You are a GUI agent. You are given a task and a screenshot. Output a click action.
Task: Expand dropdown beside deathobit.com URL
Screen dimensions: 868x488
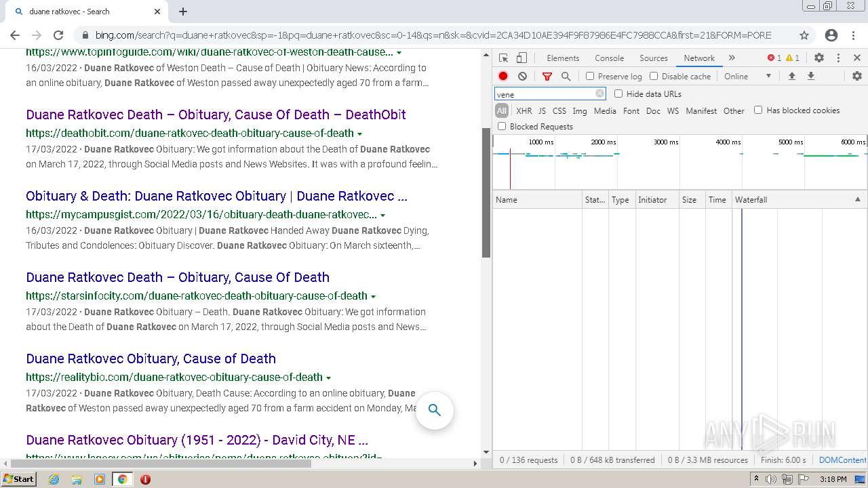tap(359, 134)
